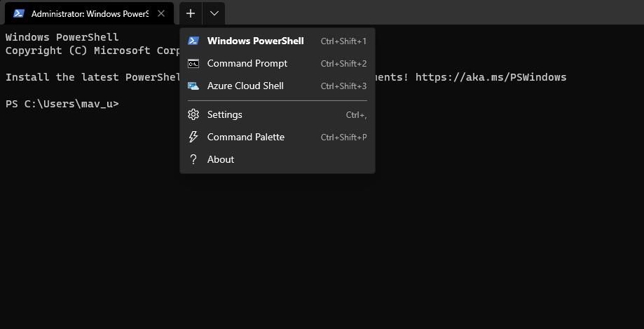
Task: Collapse the new tab dropdown chevron
Action: tap(214, 13)
